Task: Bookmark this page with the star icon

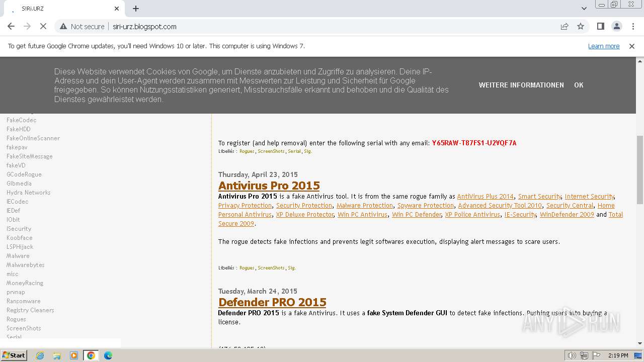Action: tap(581, 27)
